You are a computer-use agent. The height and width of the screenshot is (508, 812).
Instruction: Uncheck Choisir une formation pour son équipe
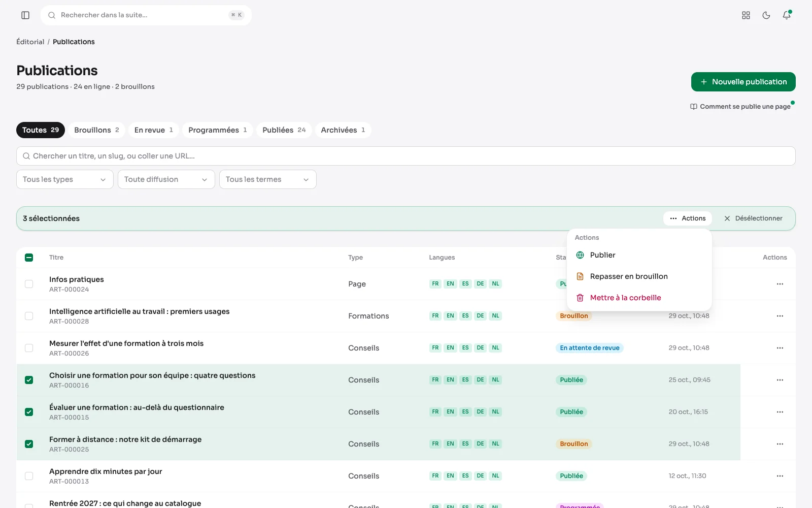point(29,380)
